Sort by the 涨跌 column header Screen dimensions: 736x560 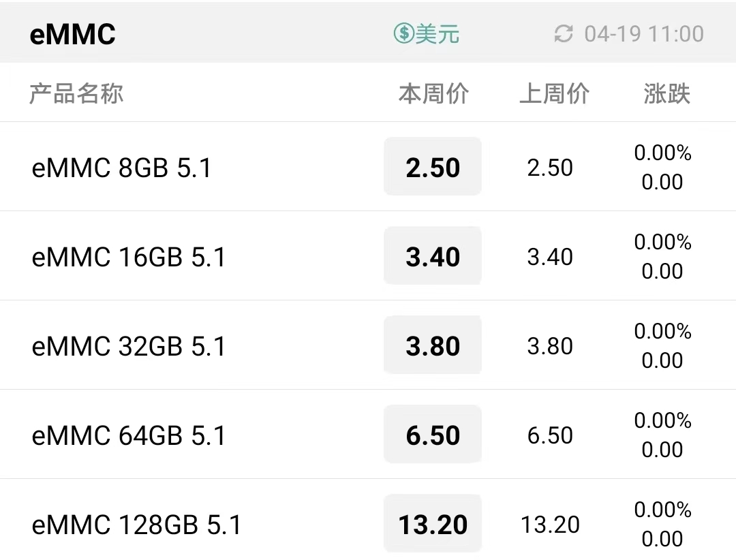pos(666,93)
